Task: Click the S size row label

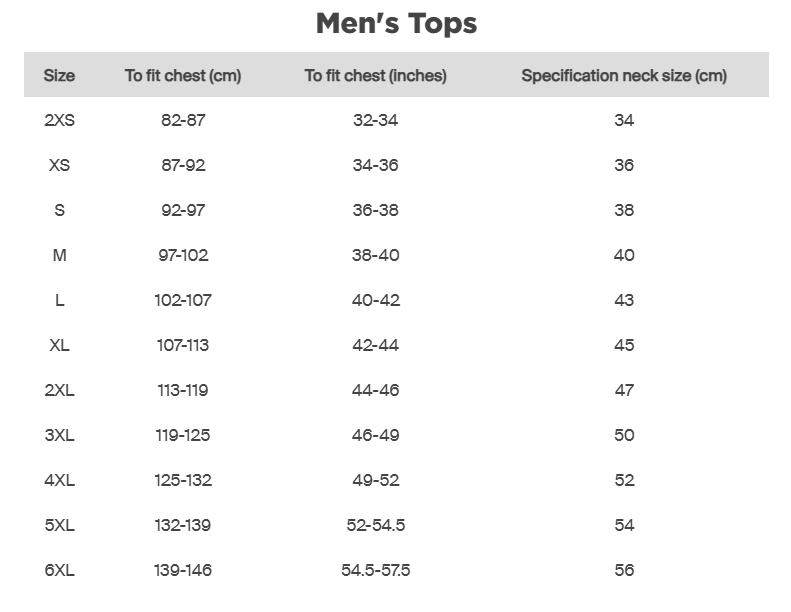Action: [59, 210]
